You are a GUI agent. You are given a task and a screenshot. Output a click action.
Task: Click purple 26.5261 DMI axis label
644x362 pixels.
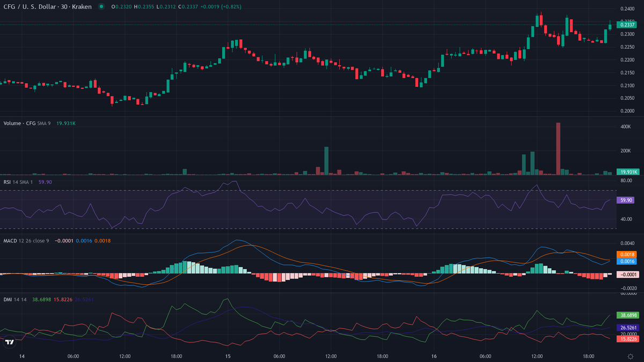click(627, 327)
